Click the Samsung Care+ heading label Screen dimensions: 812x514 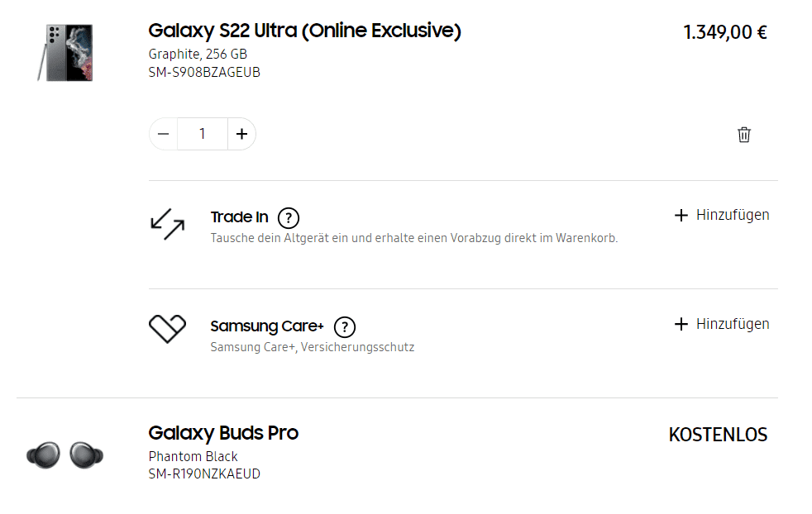[x=266, y=326]
